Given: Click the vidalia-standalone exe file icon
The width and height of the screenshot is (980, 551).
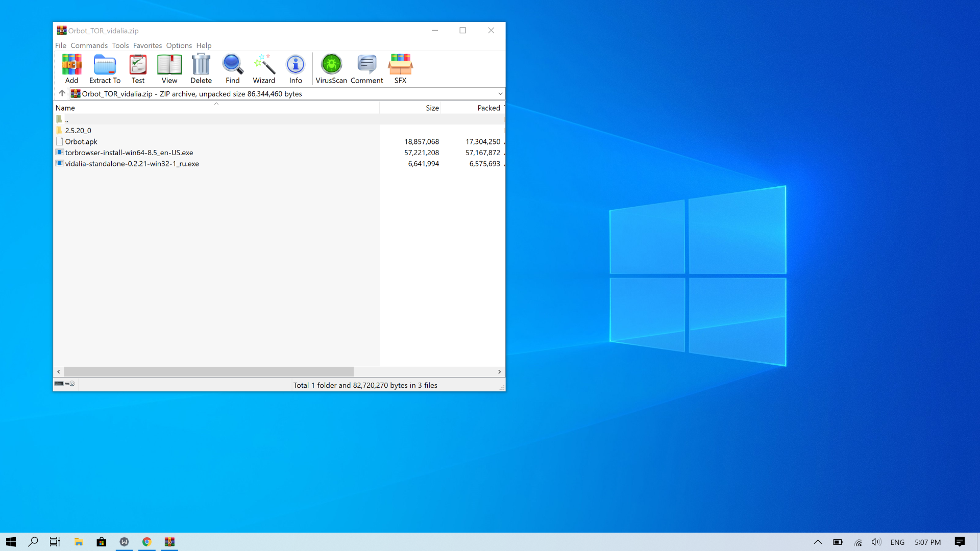Looking at the screenshot, I should pyautogui.click(x=59, y=164).
